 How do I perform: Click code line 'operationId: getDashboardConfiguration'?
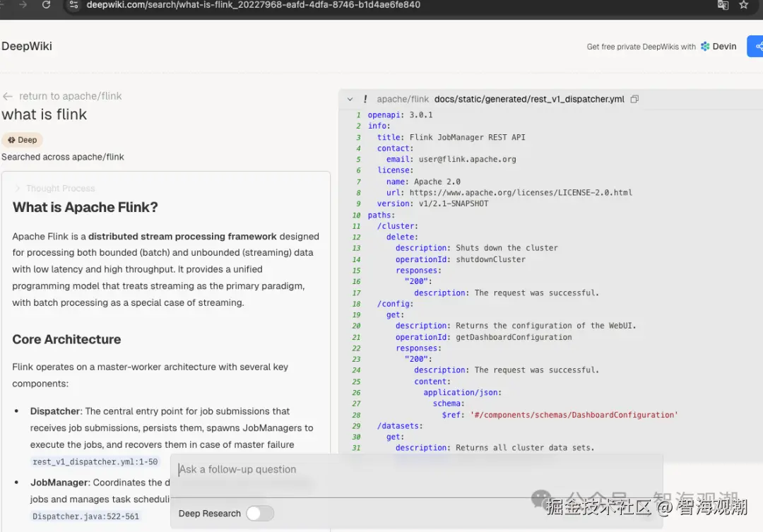point(484,337)
